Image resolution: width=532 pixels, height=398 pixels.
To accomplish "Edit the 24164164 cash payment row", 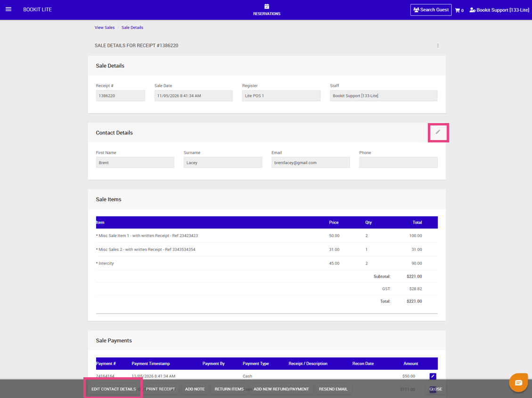I will point(433,376).
